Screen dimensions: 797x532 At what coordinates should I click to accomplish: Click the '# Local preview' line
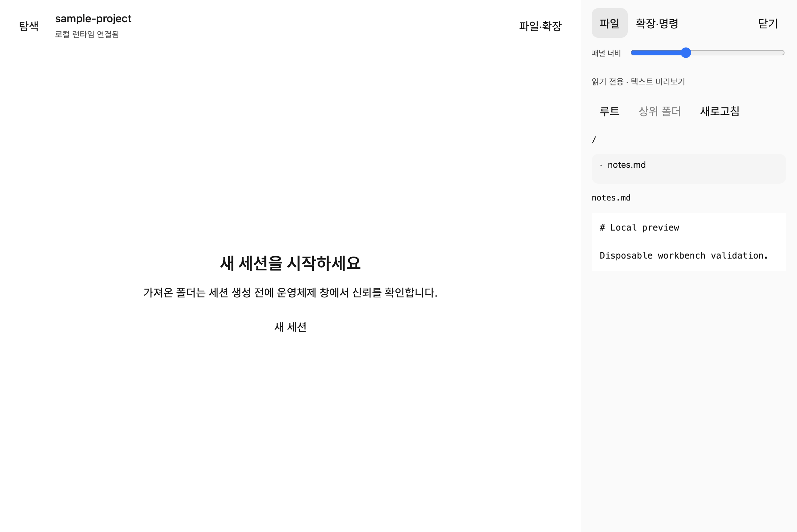point(639,228)
